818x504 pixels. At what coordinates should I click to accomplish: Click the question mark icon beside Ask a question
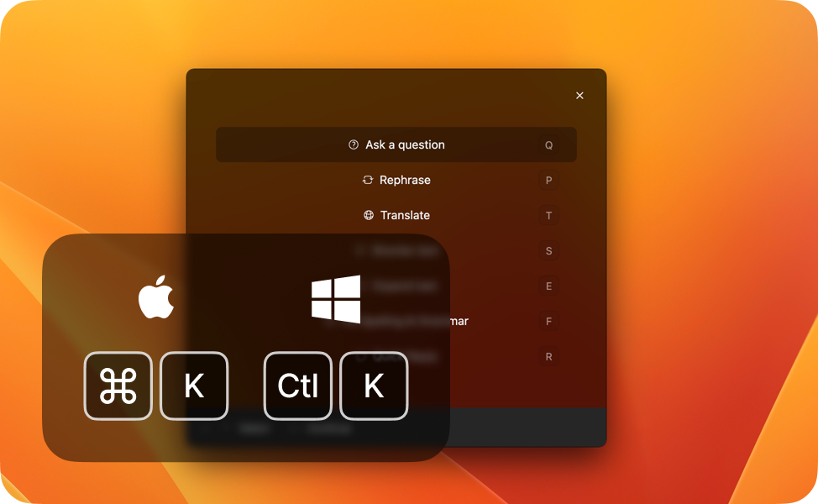[354, 144]
